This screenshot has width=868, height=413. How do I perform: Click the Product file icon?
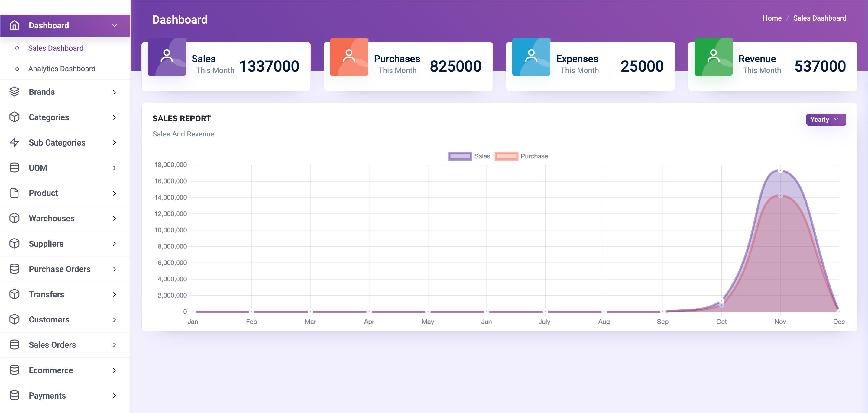(14, 193)
